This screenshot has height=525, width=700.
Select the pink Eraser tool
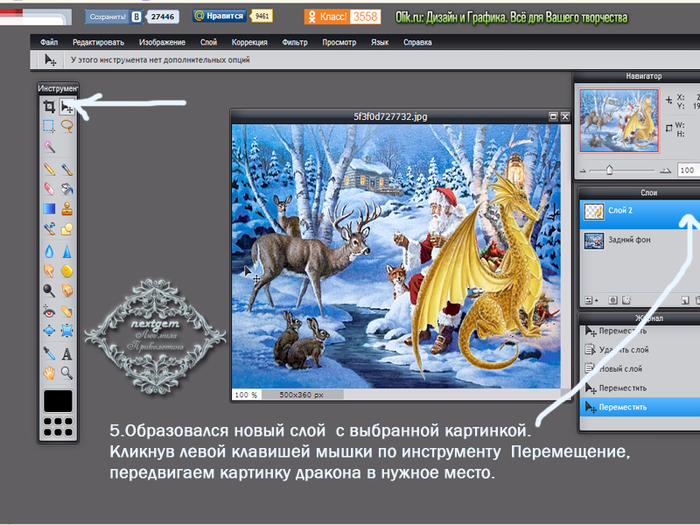[49, 189]
